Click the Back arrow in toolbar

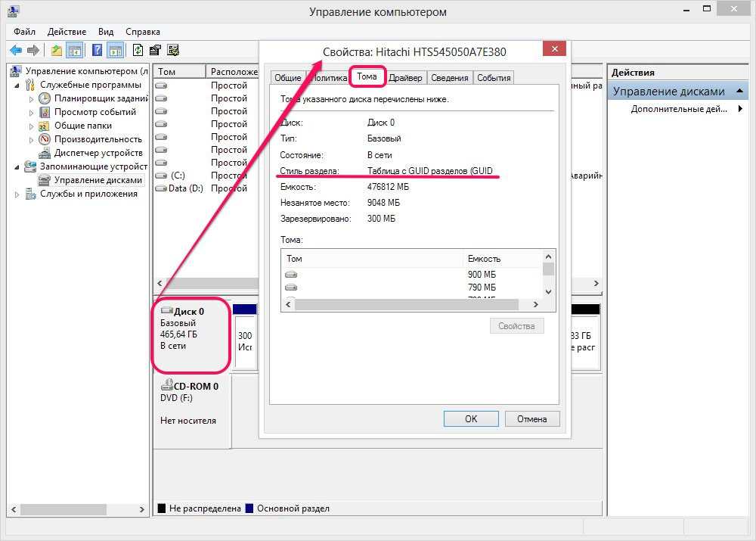point(15,50)
